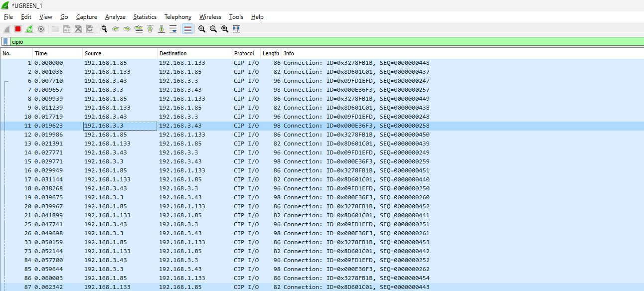Screen dimensions: 644x291
Task: Zoom out the packet text
Action: coord(213,29)
